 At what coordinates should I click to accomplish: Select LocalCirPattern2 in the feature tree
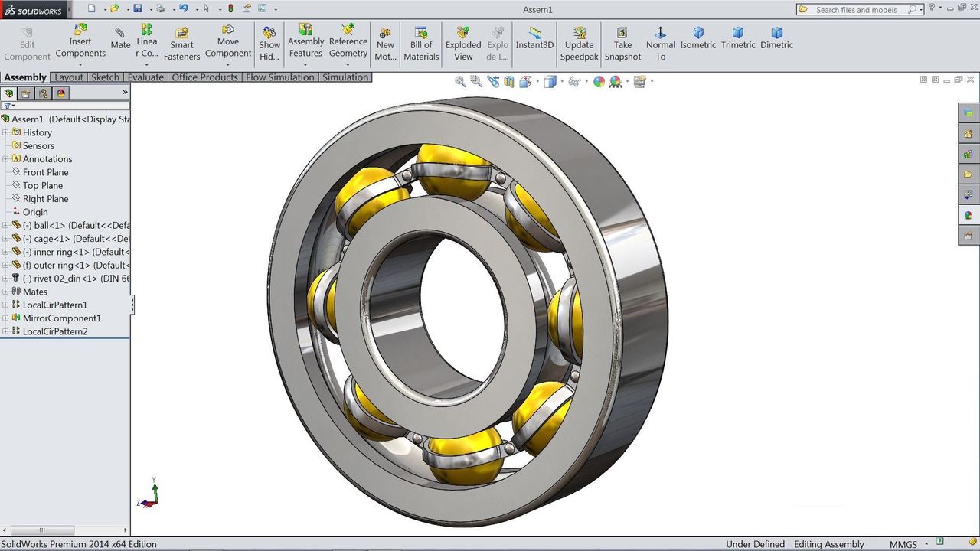(x=55, y=331)
